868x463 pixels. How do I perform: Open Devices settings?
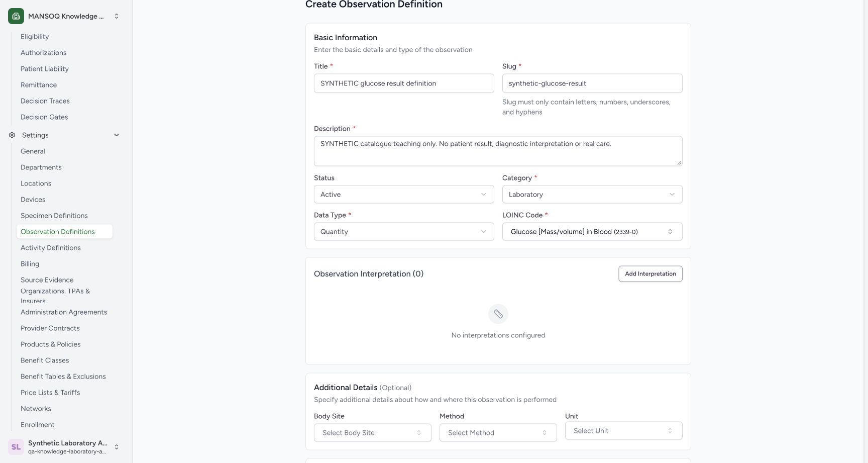point(33,200)
